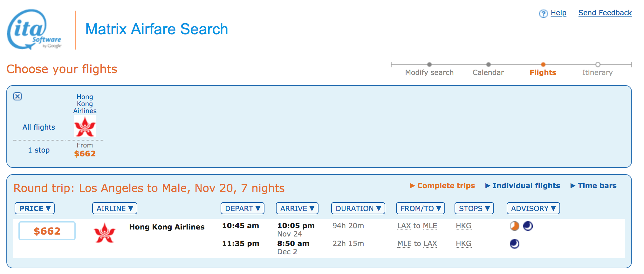Expand the STOPS filter dropdown
Image resolution: width=644 pixels, height=274 pixels.
474,209
